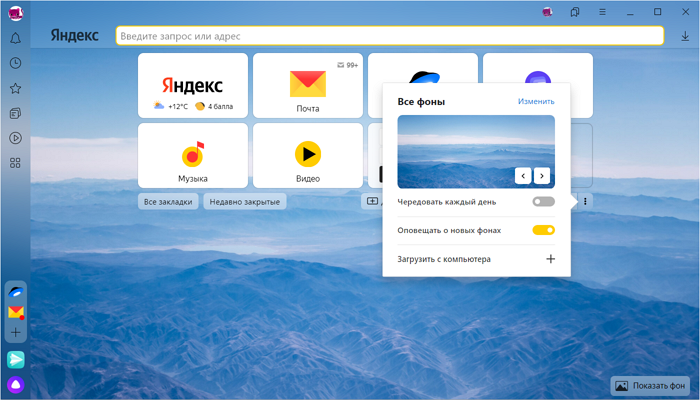Disable Оповещать о новых фонах switch
The width and height of the screenshot is (700, 400).
coord(543,230)
